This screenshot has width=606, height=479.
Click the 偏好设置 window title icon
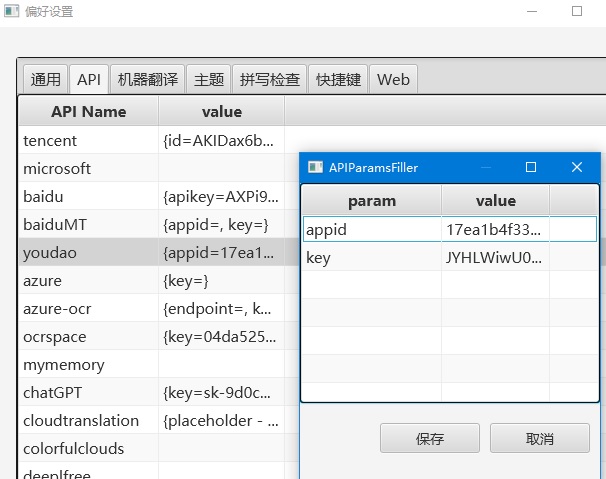pos(11,11)
